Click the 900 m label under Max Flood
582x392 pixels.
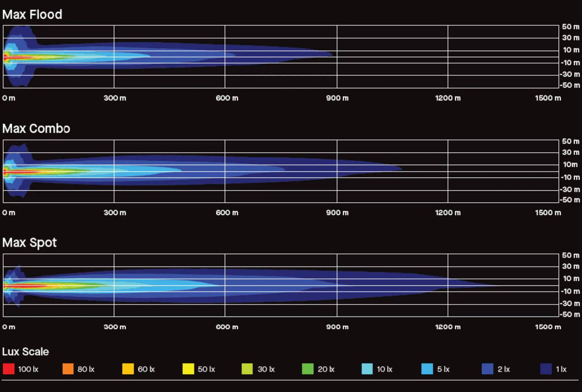click(x=337, y=98)
